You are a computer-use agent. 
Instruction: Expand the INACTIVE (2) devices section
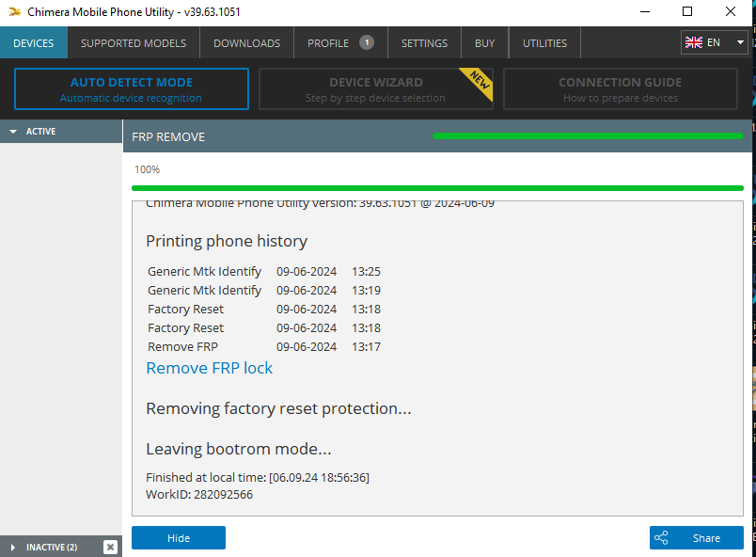click(x=13, y=548)
